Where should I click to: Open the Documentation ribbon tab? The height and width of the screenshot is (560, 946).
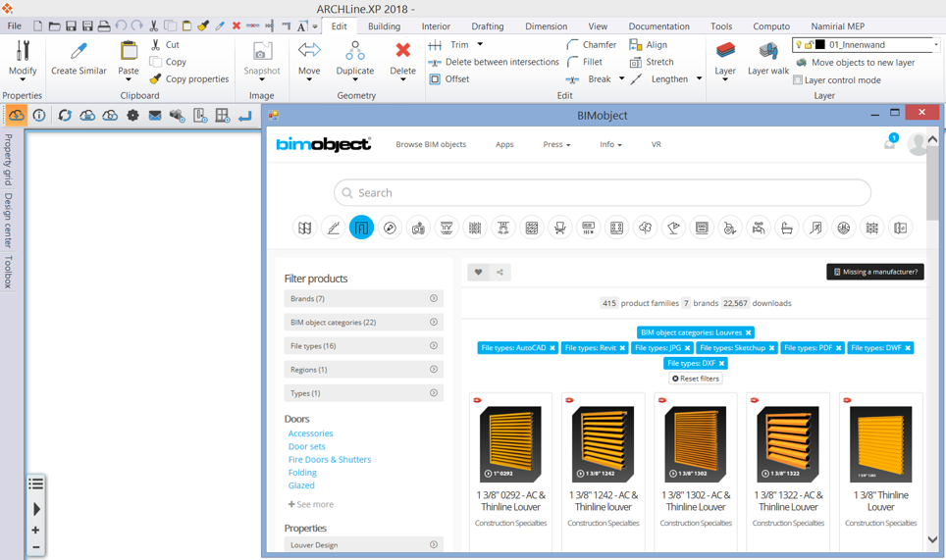pyautogui.click(x=658, y=26)
